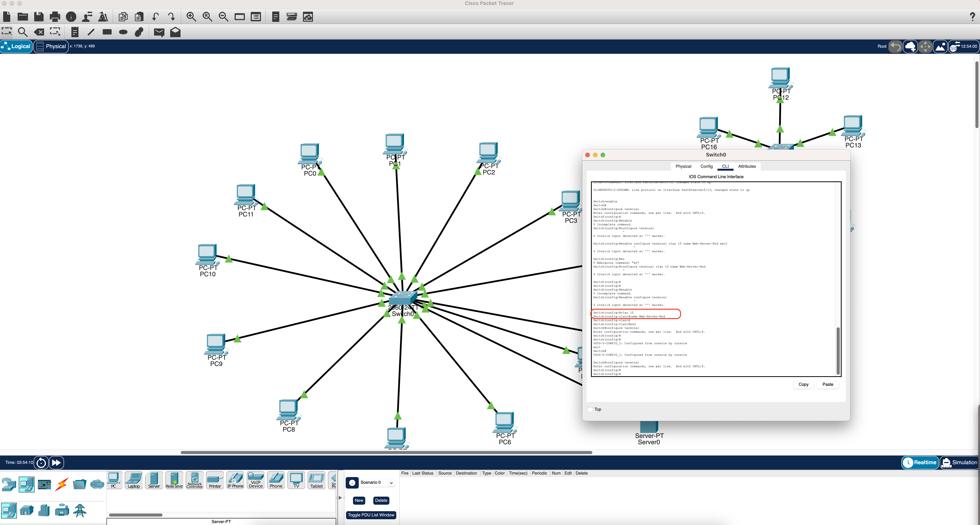980x525 pixels.
Task: Open a file with the folder icon
Action: (x=22, y=17)
